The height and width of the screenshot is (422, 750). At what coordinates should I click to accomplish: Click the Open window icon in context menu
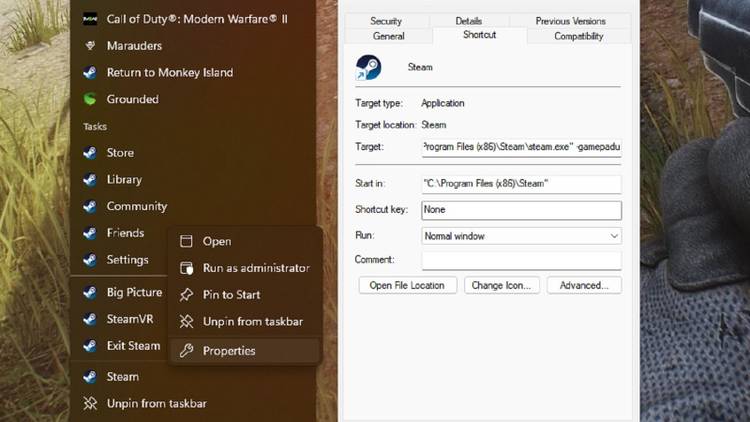(186, 241)
